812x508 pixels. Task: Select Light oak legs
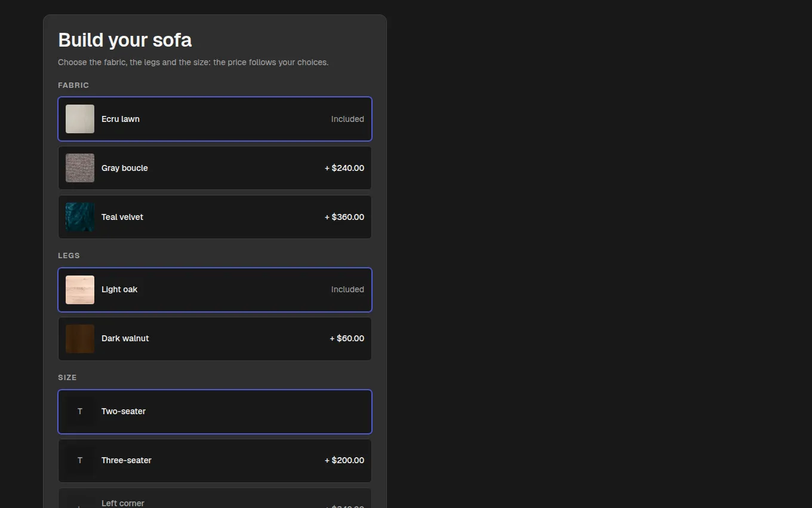[x=215, y=290]
